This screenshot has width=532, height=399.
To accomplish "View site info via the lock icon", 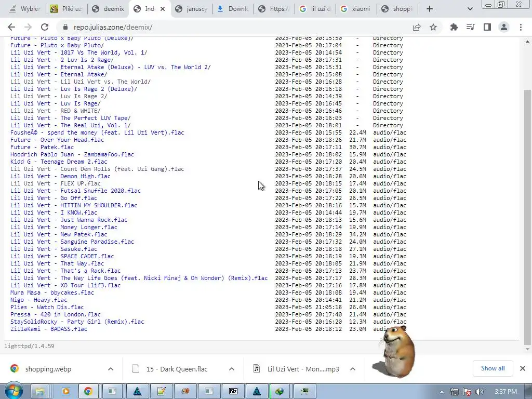I will point(66,27).
